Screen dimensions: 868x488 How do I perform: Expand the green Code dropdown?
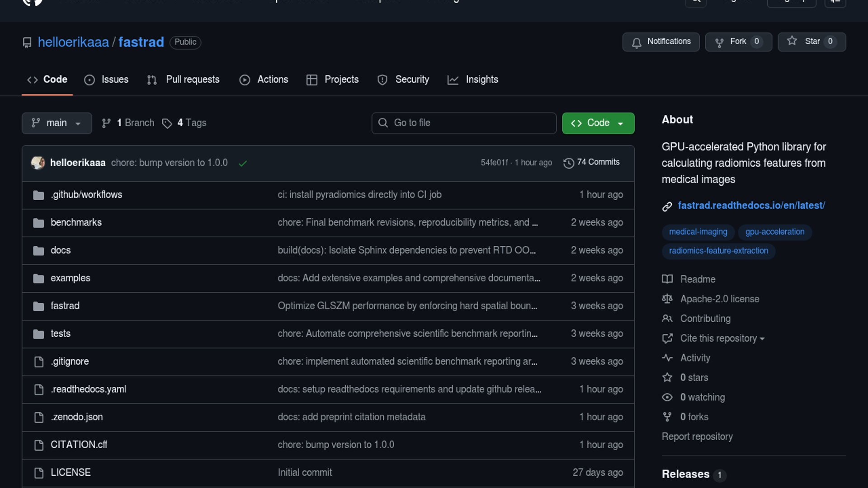click(x=598, y=123)
